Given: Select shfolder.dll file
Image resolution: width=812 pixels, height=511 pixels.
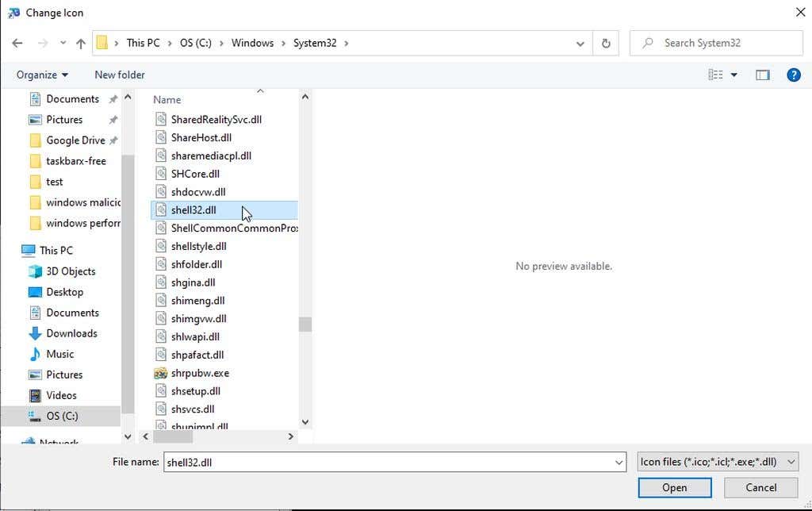Looking at the screenshot, I should click(189, 265).
